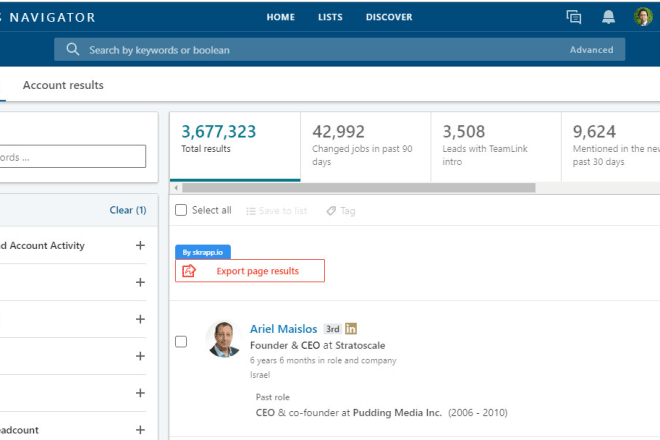
Task: Focus the sidebar keywords input field
Action: [72, 157]
